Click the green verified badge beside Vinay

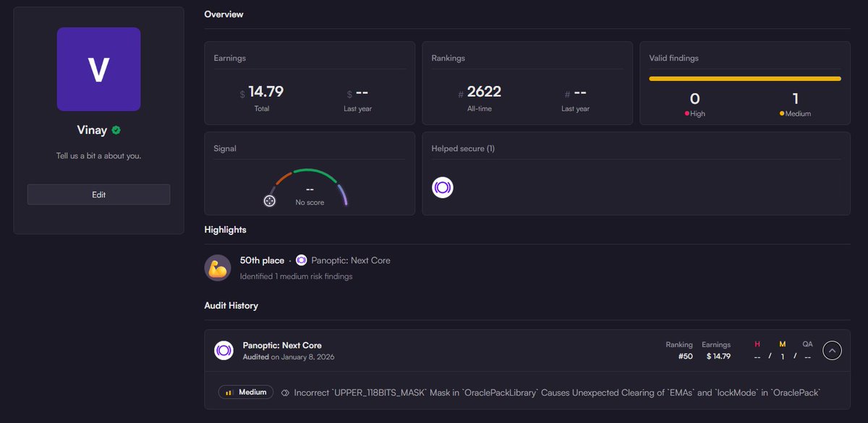(x=116, y=131)
